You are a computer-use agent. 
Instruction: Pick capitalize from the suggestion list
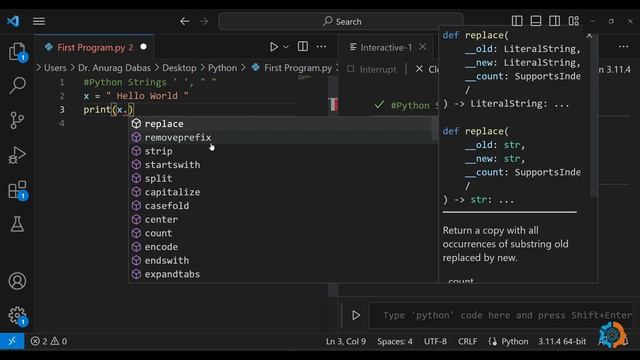[282, 192]
